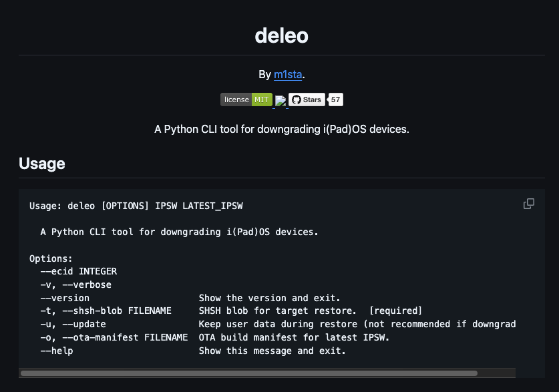Open the m1sta author profile link
The height and width of the screenshot is (392, 559).
(x=288, y=75)
